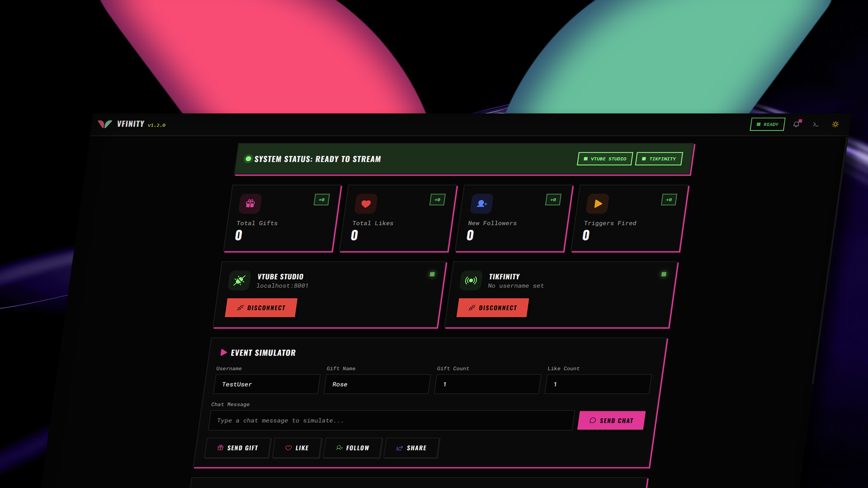Select the TIKFINITY status badge
This screenshot has width=868, height=488.
coord(659,159)
